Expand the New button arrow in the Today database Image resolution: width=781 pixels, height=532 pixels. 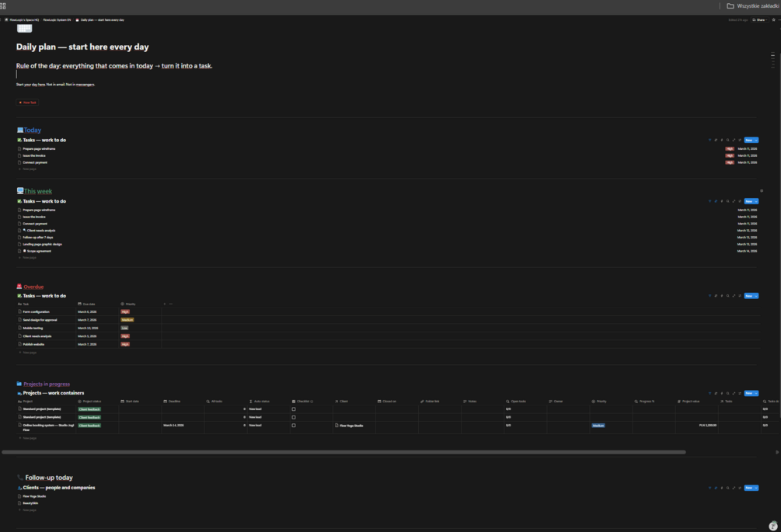756,141
